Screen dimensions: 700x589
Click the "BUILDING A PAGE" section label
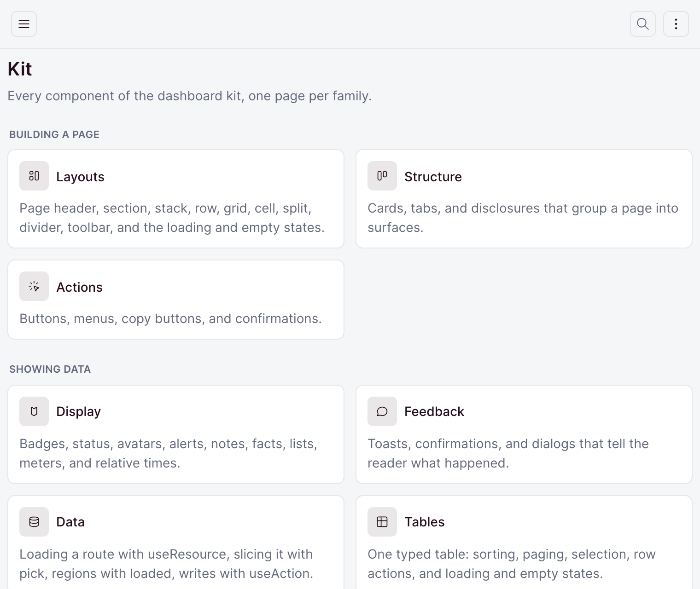click(x=54, y=134)
